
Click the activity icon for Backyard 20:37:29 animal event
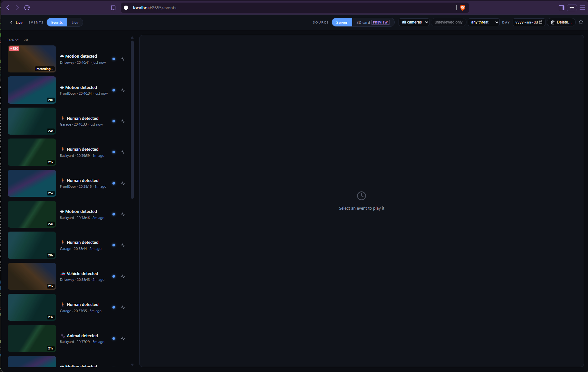pyautogui.click(x=123, y=339)
